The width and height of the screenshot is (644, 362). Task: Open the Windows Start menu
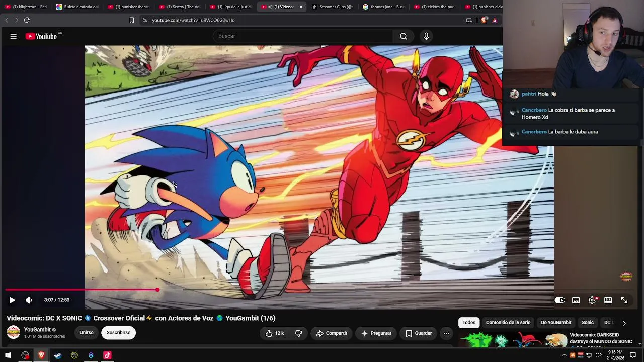tap(8, 355)
